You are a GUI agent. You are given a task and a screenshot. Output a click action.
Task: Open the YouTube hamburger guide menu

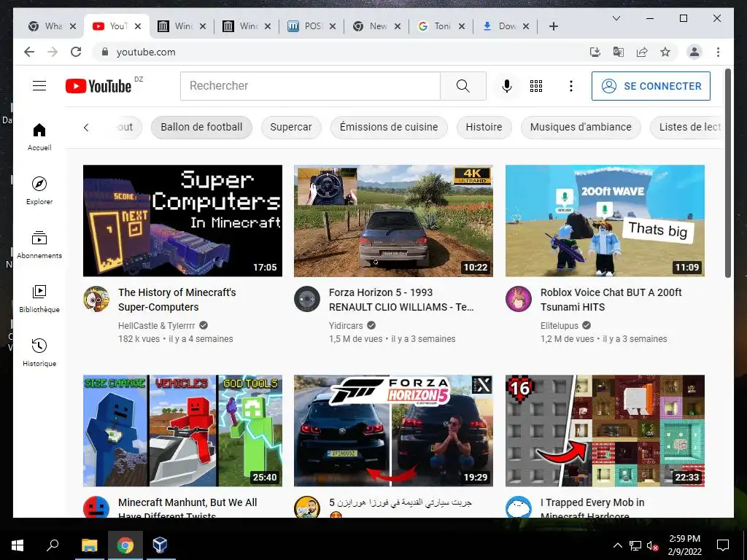(39, 86)
